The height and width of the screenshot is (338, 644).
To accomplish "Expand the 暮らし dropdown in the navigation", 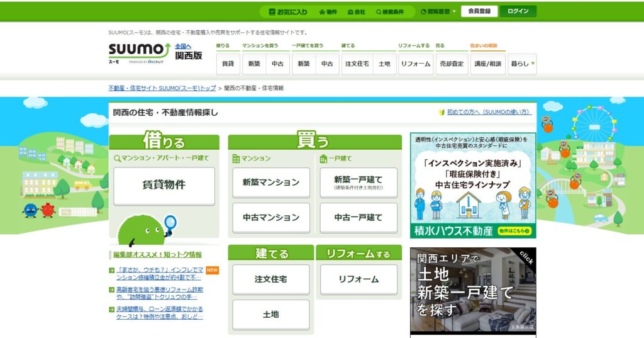I will [523, 64].
